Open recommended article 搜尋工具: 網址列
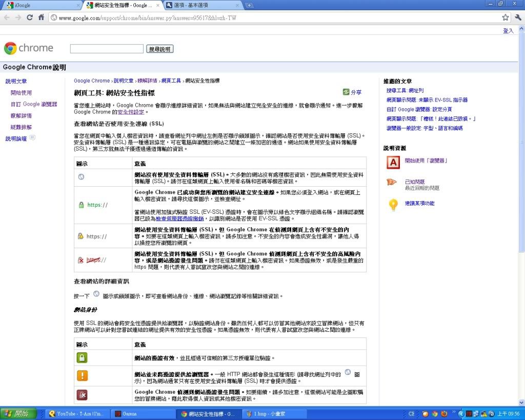 tap(405, 90)
